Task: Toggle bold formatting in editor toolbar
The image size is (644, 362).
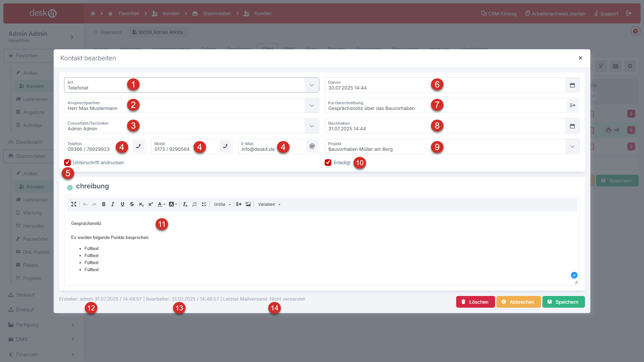Action: [x=104, y=204]
